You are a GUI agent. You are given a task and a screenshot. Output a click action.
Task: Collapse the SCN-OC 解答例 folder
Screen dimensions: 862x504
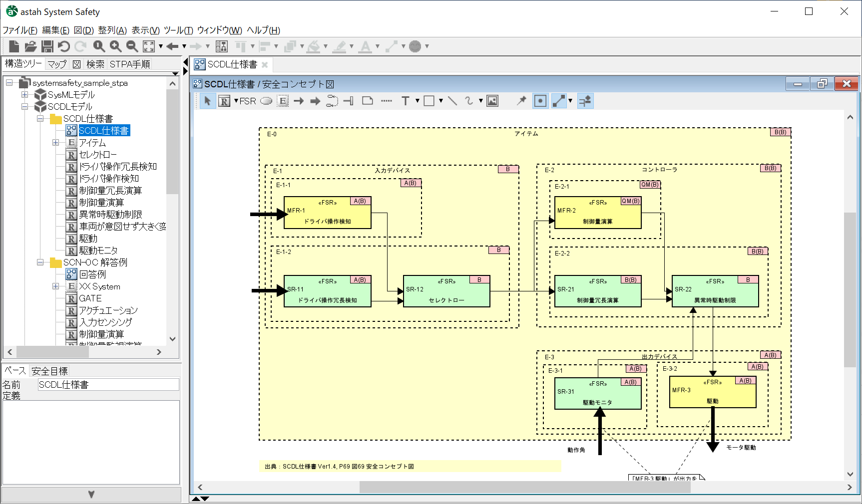pos(40,262)
